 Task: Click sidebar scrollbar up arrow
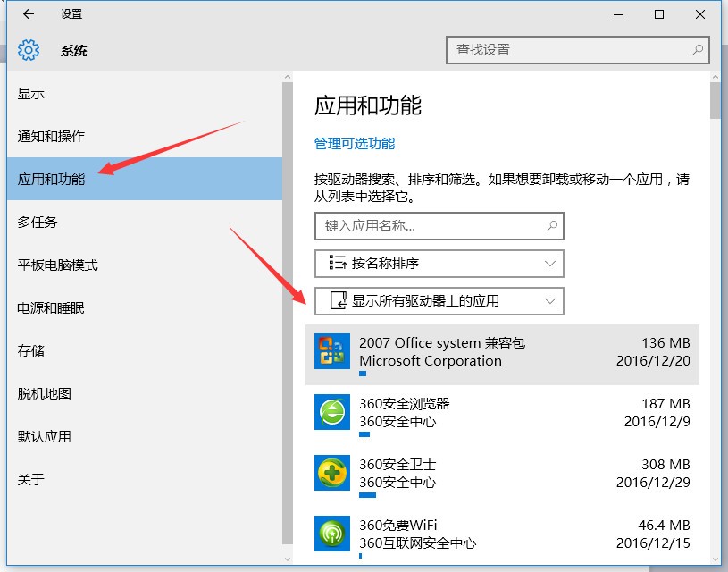pyautogui.click(x=288, y=77)
